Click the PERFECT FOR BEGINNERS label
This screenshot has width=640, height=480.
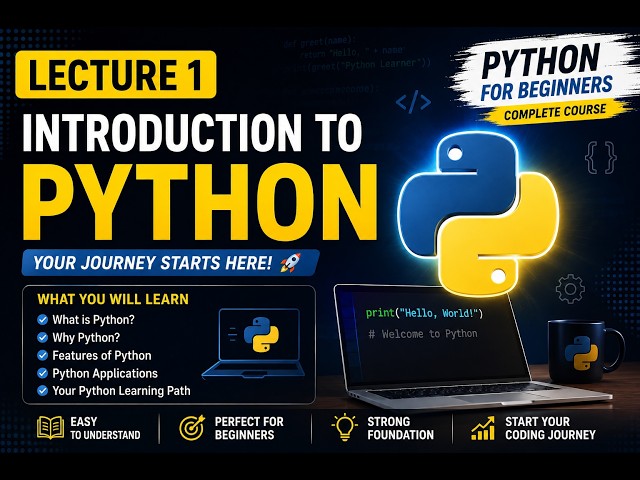tap(249, 428)
